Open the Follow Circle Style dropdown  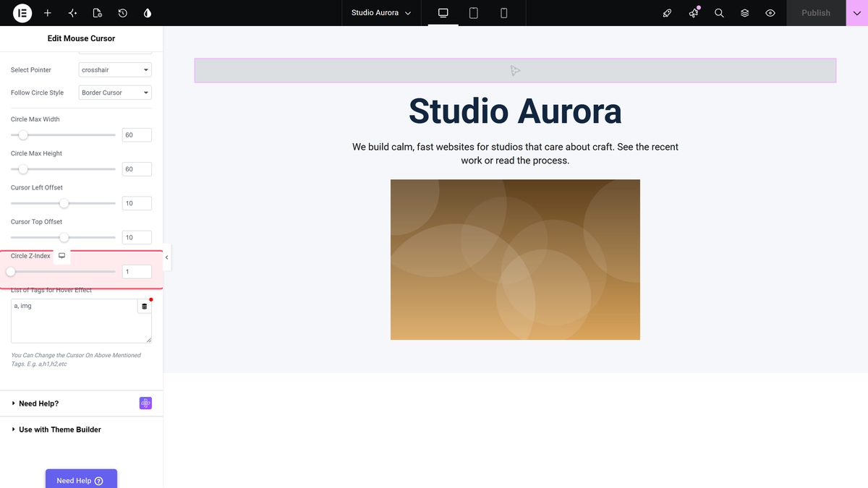[x=115, y=93]
